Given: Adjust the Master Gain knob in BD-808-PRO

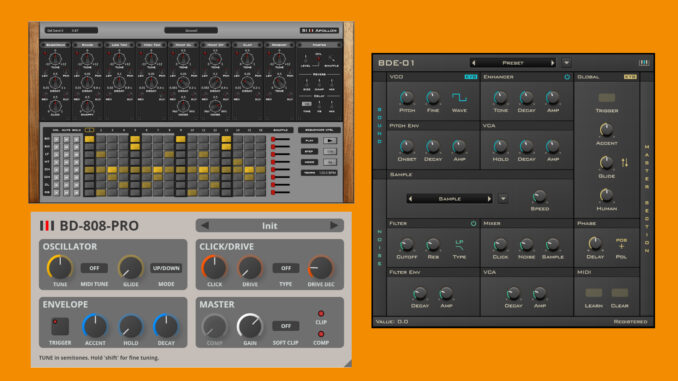Looking at the screenshot, I should tap(249, 326).
